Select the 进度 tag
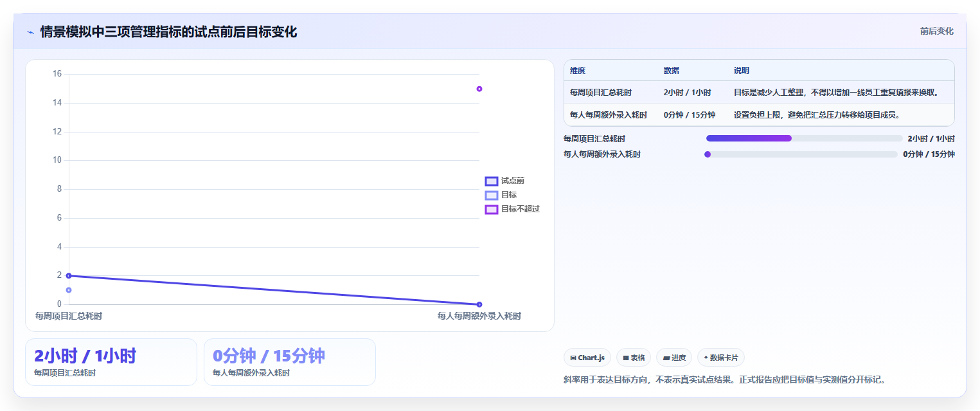This screenshot has height=411, width=980. coord(674,358)
